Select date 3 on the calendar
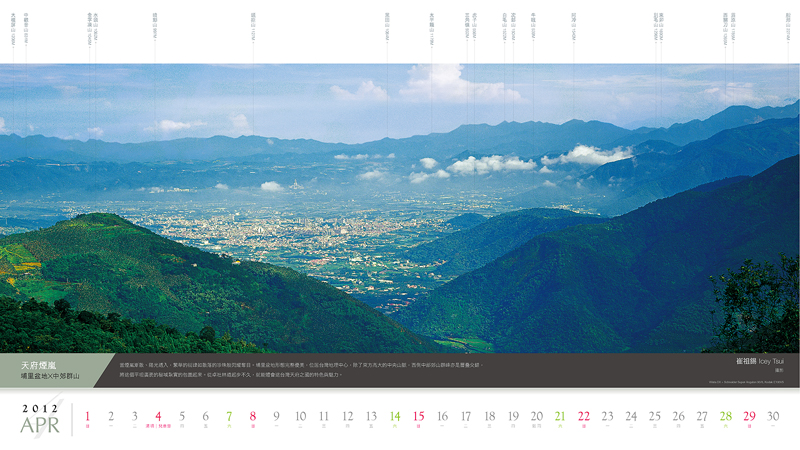Viewport: 800px width, 450px height. tap(134, 416)
